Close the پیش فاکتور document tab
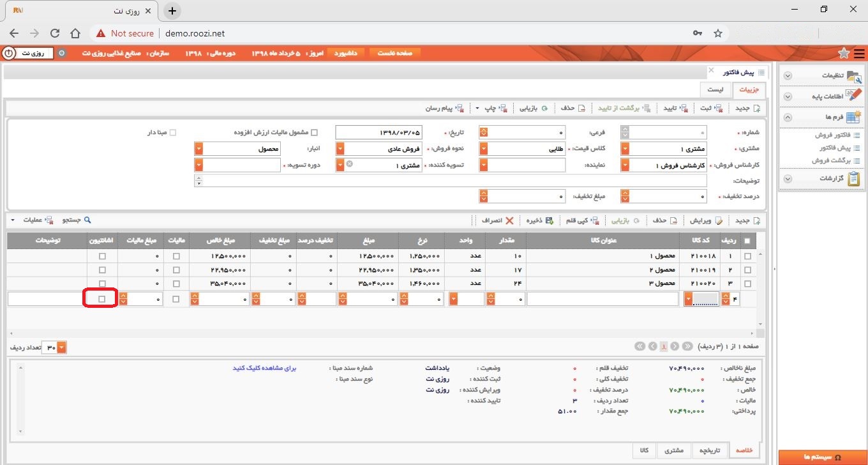Screen dimensions: 868x465 click(711, 70)
